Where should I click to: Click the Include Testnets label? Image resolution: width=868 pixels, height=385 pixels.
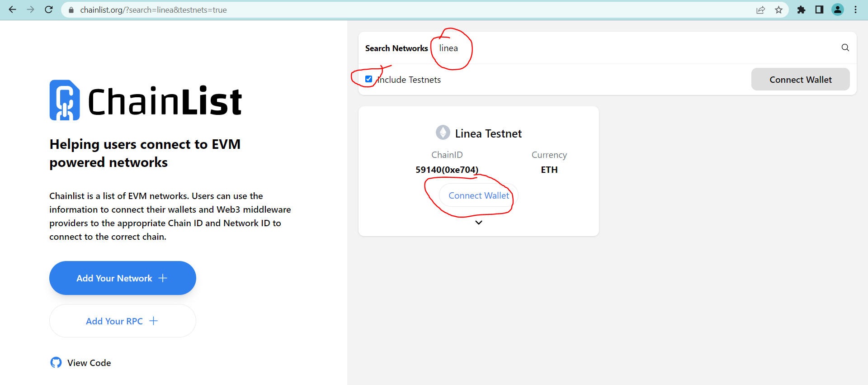(x=409, y=80)
